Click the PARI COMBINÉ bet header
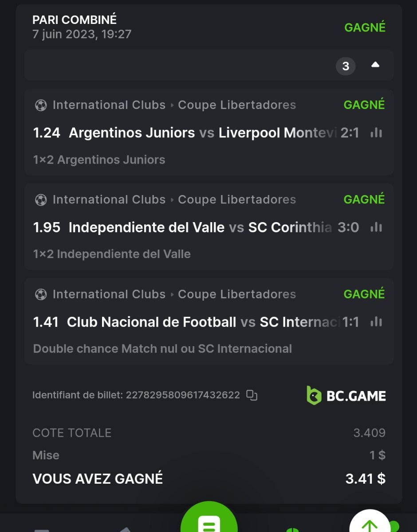The image size is (417, 532). click(x=75, y=20)
